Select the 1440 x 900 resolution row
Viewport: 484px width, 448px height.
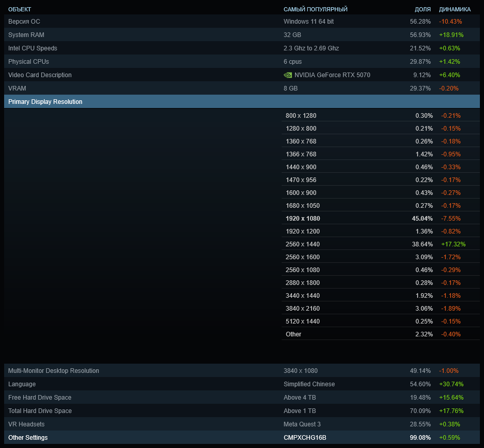[x=381, y=167]
